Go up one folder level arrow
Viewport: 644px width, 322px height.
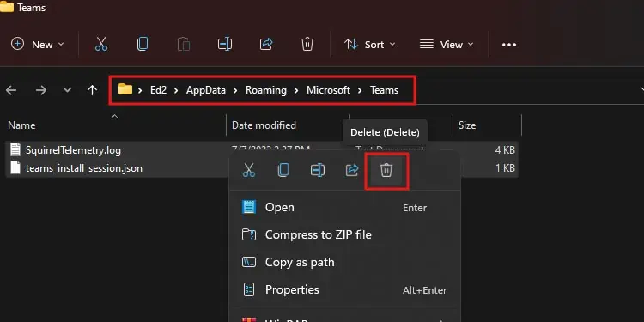(x=93, y=90)
